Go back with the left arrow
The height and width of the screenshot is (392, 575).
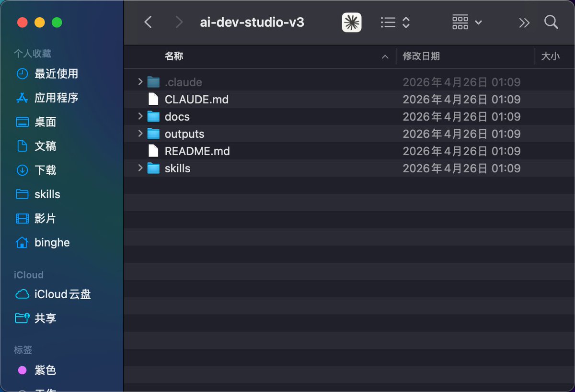(x=148, y=22)
